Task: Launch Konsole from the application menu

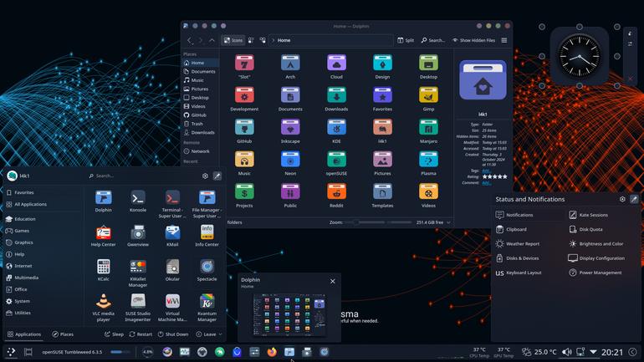Action: click(138, 201)
